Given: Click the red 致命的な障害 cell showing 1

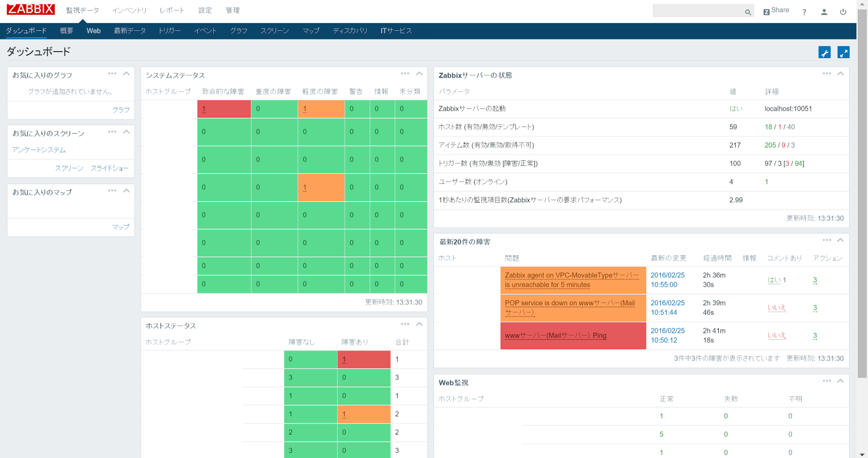Looking at the screenshot, I should pyautogui.click(x=224, y=109).
